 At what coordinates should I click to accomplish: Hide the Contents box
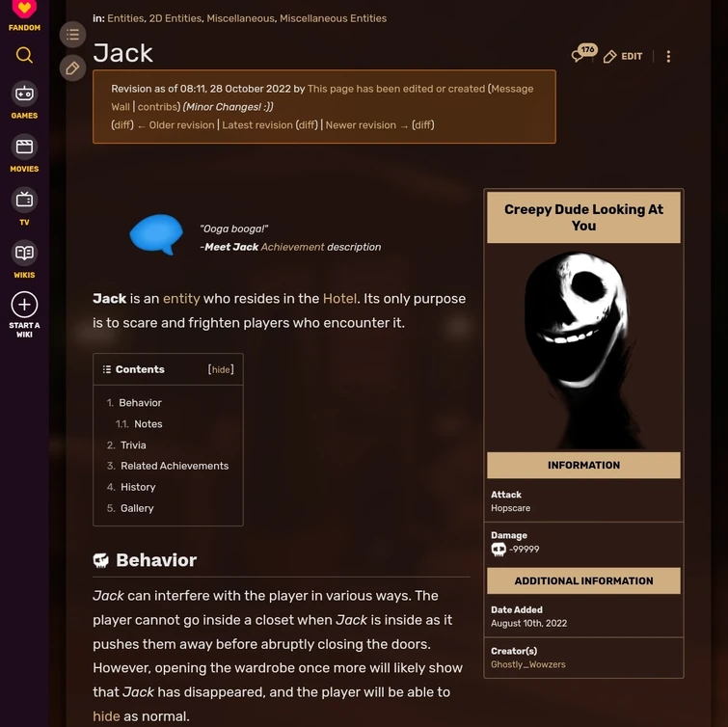tap(221, 369)
